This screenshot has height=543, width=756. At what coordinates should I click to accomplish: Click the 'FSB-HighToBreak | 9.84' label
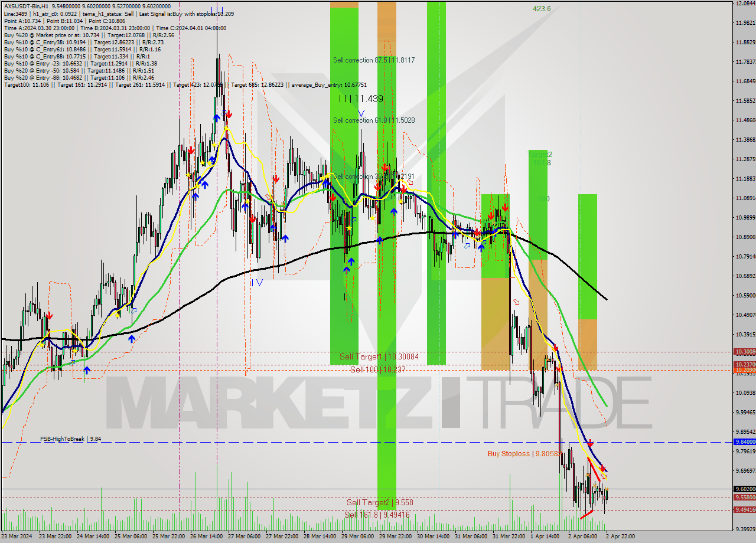tap(71, 439)
